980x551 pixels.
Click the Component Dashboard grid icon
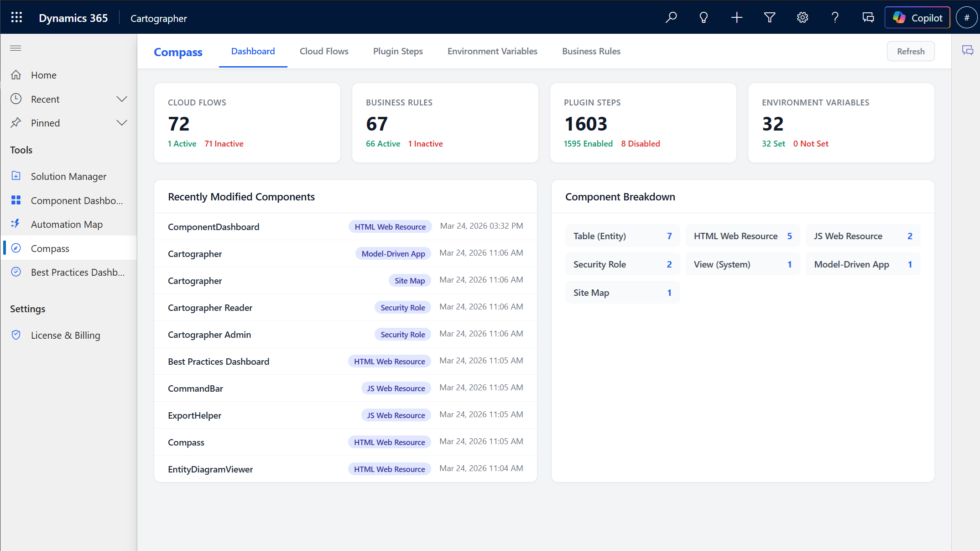(16, 200)
